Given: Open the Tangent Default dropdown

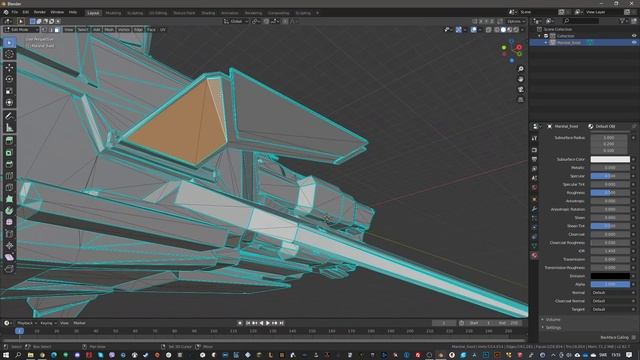Looking at the screenshot, I should coord(610,309).
